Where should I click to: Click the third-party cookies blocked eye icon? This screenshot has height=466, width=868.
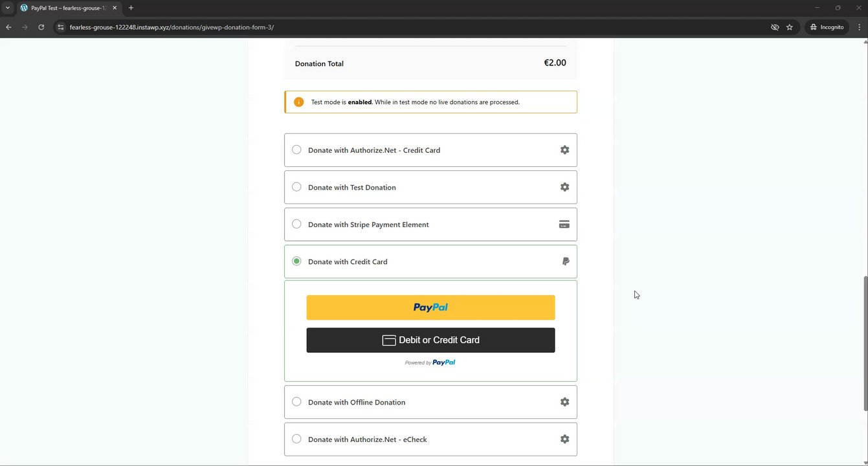click(x=775, y=27)
